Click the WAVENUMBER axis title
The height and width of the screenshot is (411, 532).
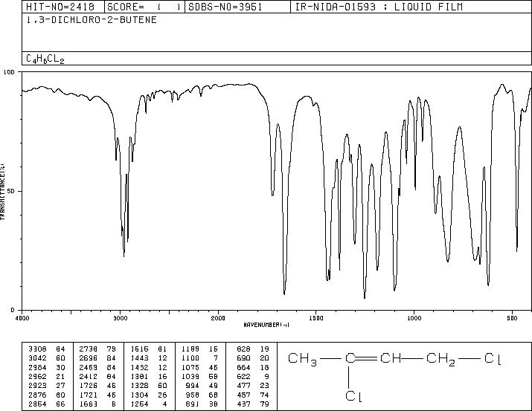pos(266,325)
